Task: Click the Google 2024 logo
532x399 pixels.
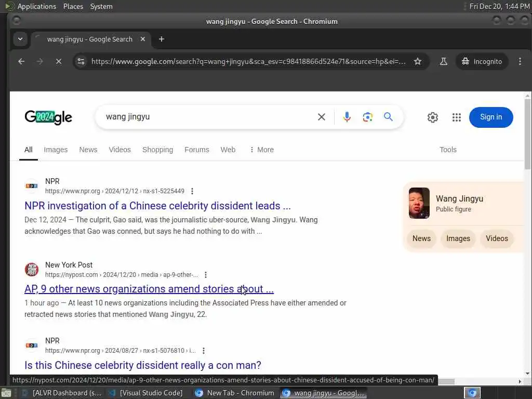Action: 48,117
